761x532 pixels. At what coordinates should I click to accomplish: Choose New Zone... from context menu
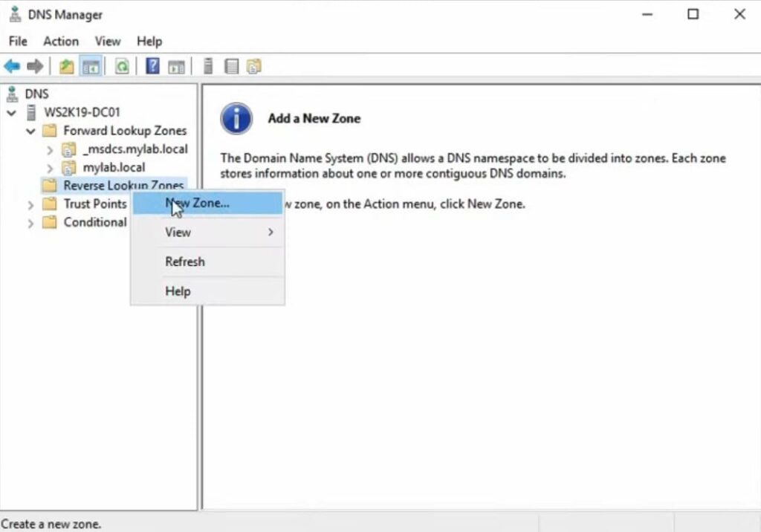point(198,203)
